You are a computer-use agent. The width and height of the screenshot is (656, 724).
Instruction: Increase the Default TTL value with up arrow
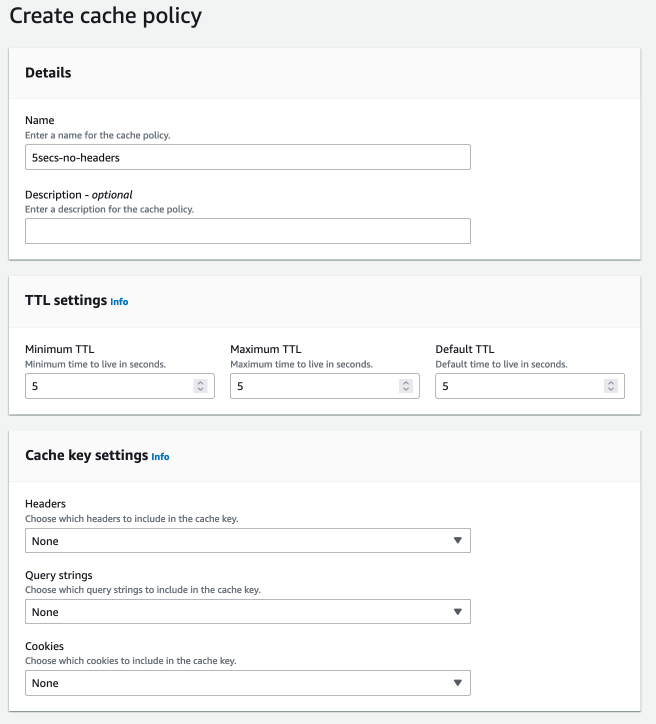click(x=610, y=382)
